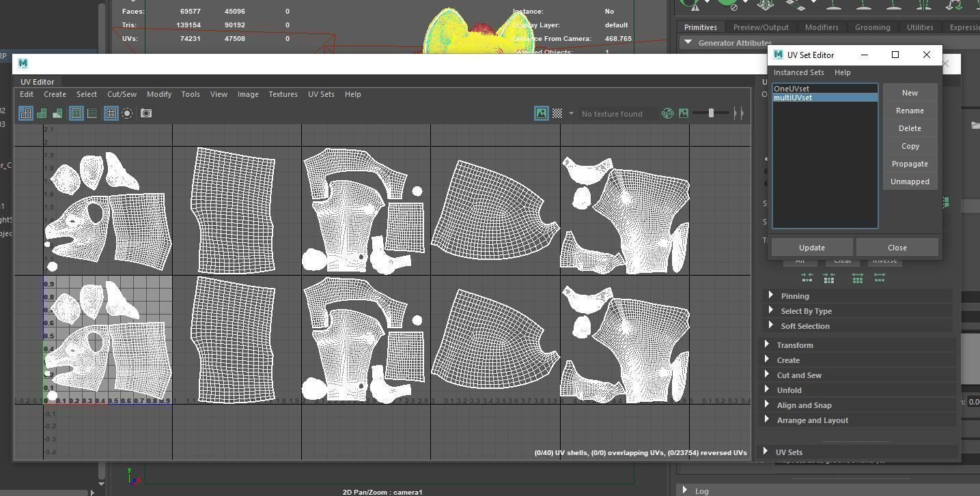
Task: Switch to the Preview/Output tab
Action: click(761, 27)
